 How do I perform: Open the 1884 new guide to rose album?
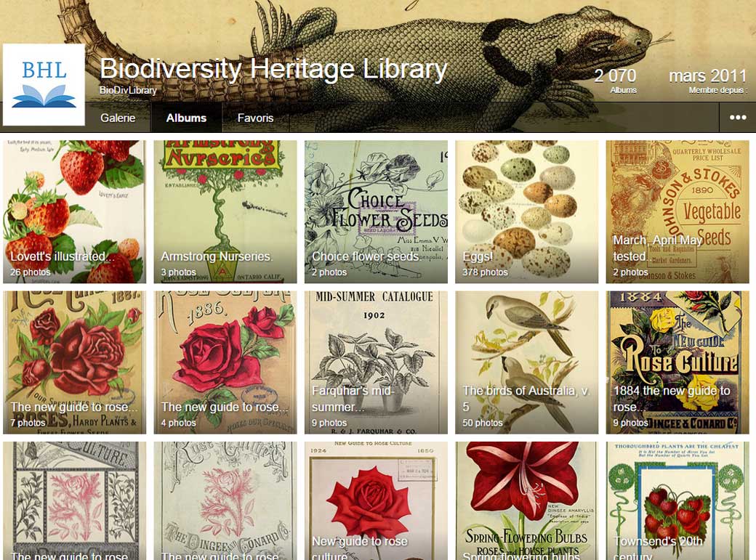[x=677, y=362]
